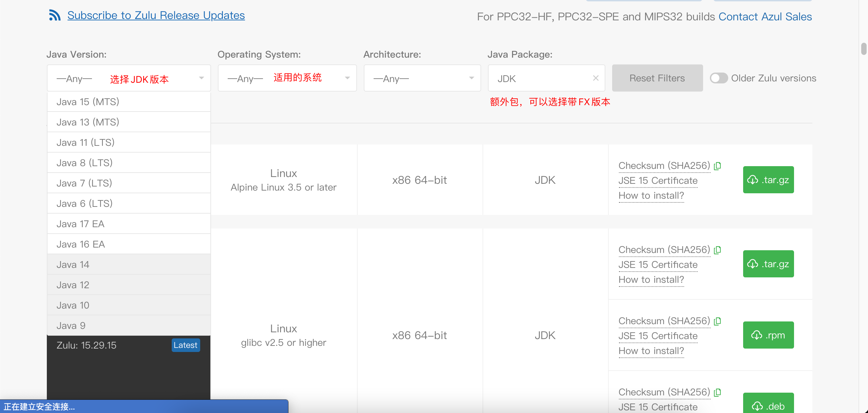This screenshot has height=413, width=868.
Task: Open How to install? for glibc .tar.gz
Action: click(x=651, y=279)
